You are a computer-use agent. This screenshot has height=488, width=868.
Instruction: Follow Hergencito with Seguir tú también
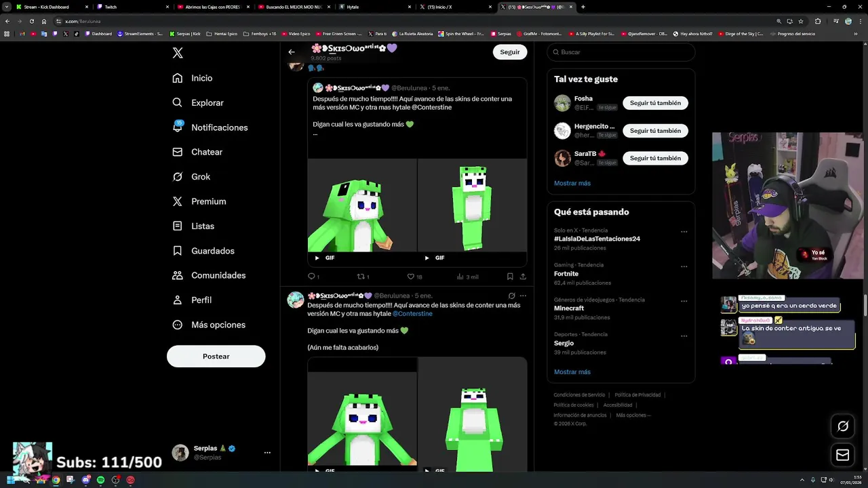tap(656, 131)
